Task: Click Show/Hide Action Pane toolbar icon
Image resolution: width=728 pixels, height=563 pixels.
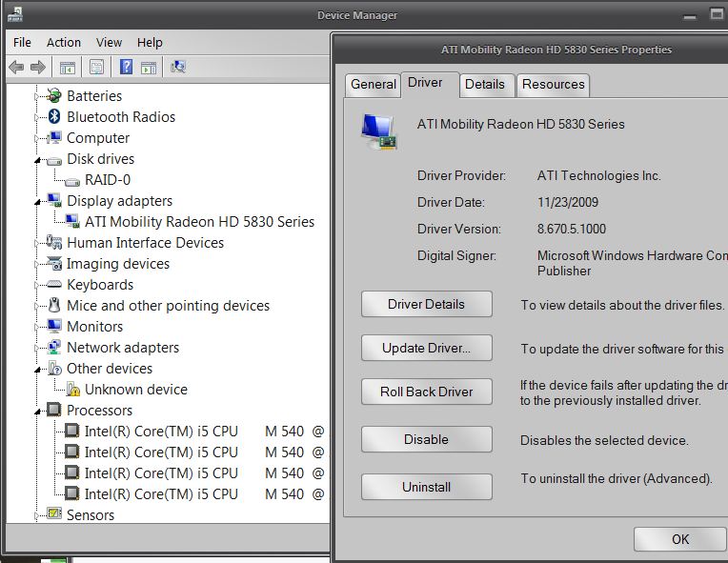Action: click(149, 68)
